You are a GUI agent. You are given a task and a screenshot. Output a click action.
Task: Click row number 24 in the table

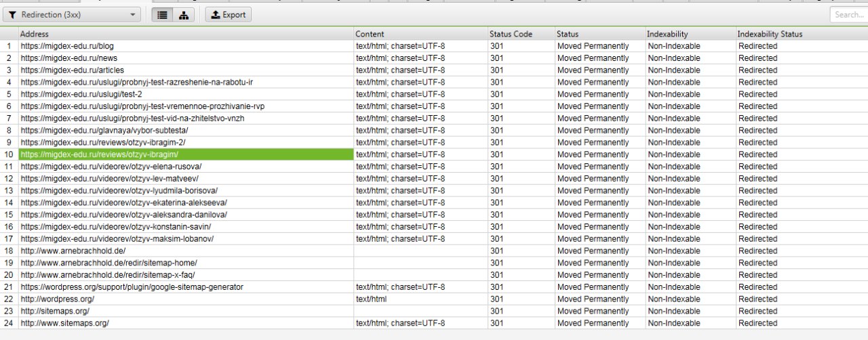coord(9,323)
